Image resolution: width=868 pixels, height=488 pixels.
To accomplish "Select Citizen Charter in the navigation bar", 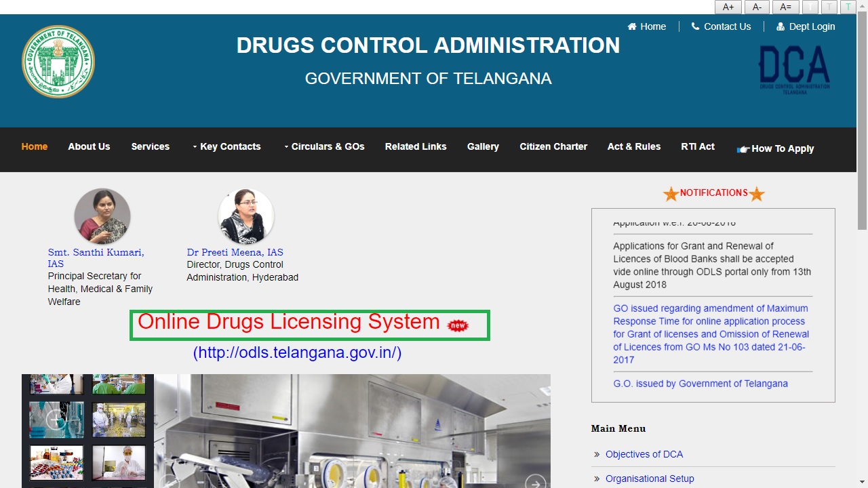I will [x=553, y=146].
